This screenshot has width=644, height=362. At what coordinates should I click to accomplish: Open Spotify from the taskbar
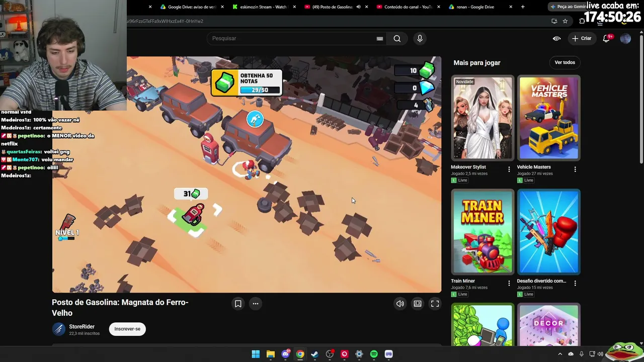(x=374, y=354)
